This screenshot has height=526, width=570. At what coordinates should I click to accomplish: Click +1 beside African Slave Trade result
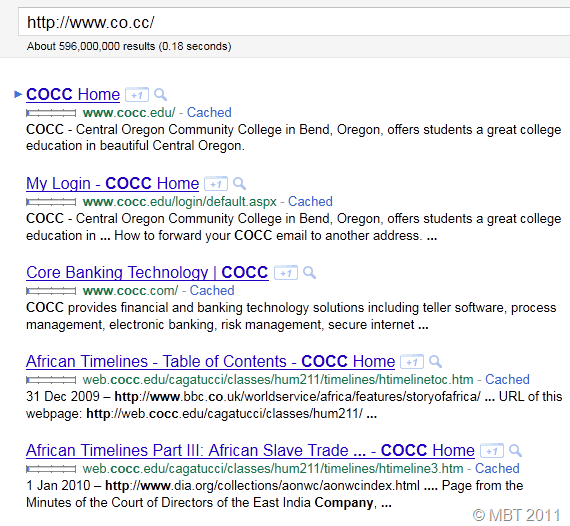click(492, 451)
